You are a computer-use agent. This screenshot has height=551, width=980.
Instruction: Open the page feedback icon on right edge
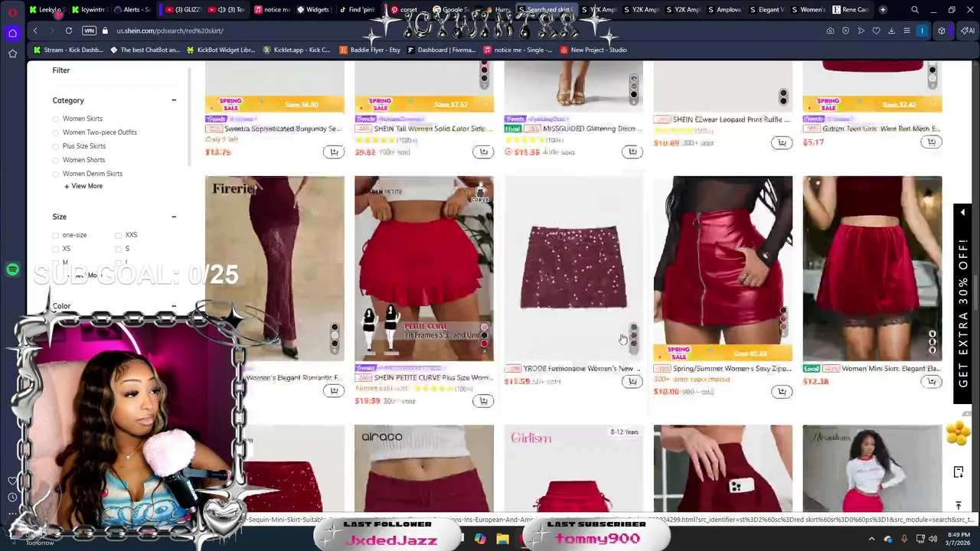tap(958, 472)
